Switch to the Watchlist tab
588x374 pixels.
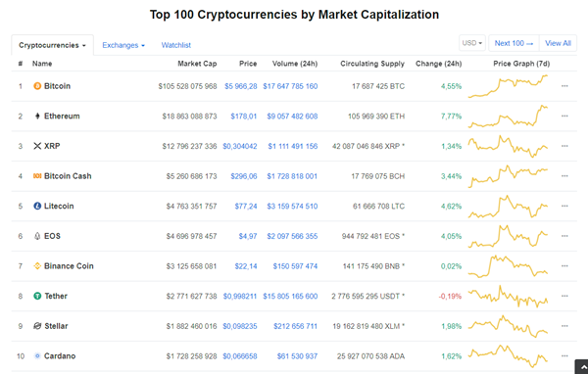pyautogui.click(x=175, y=45)
